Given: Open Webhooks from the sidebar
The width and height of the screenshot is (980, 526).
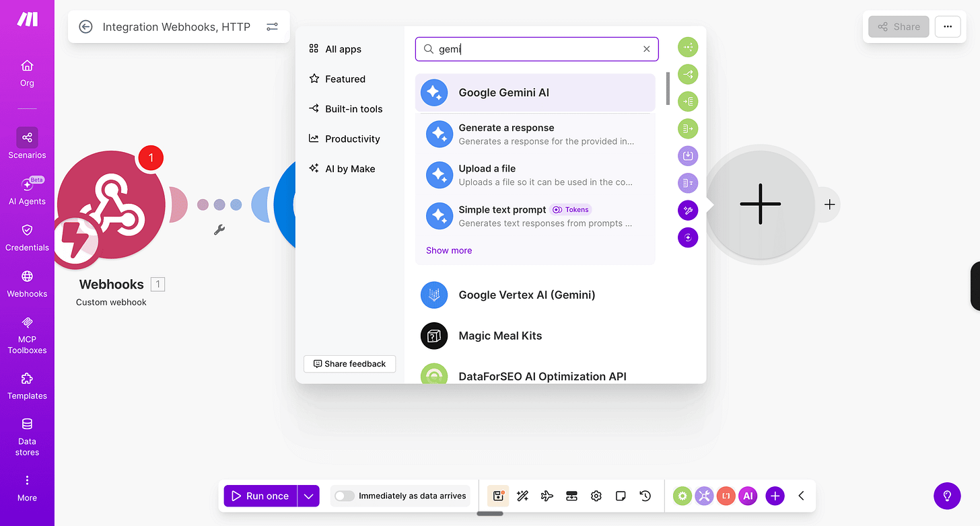Looking at the screenshot, I should coord(27,284).
